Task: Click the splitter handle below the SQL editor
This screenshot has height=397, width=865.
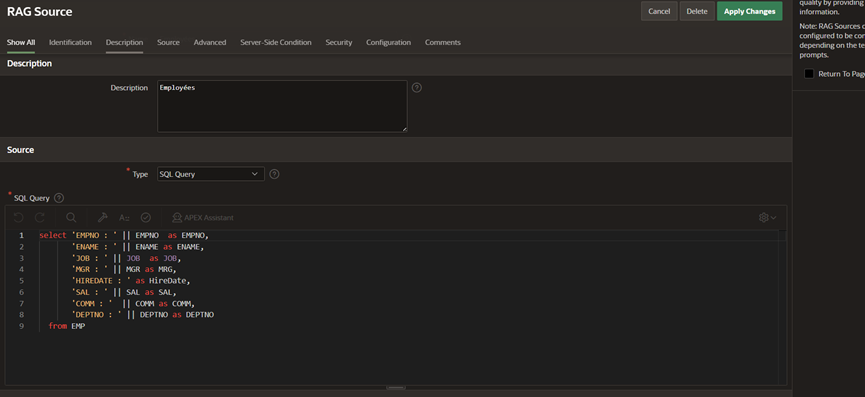Action: click(x=396, y=388)
